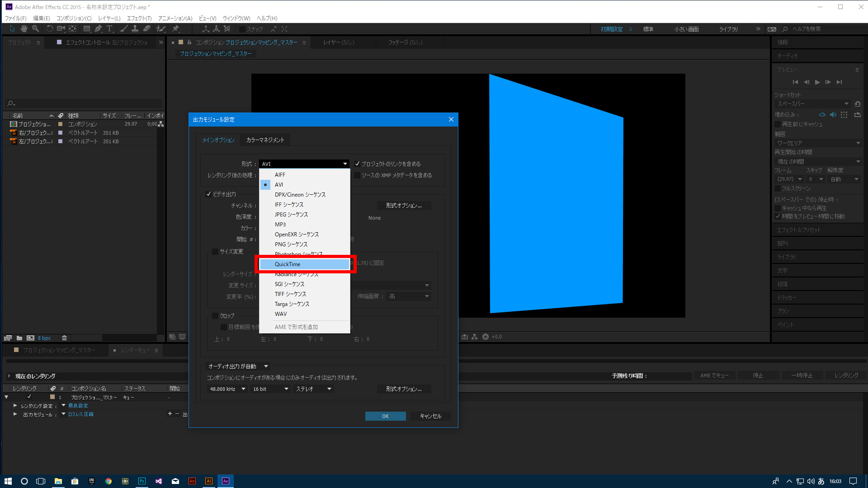Expand 現在のレンダリング section
This screenshot has width=868, height=488.
(x=9, y=376)
